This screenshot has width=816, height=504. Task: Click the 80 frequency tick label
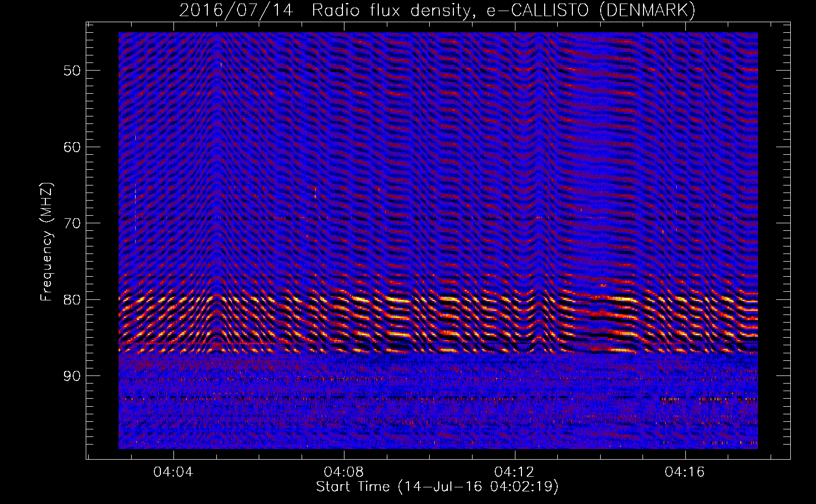pyautogui.click(x=72, y=300)
